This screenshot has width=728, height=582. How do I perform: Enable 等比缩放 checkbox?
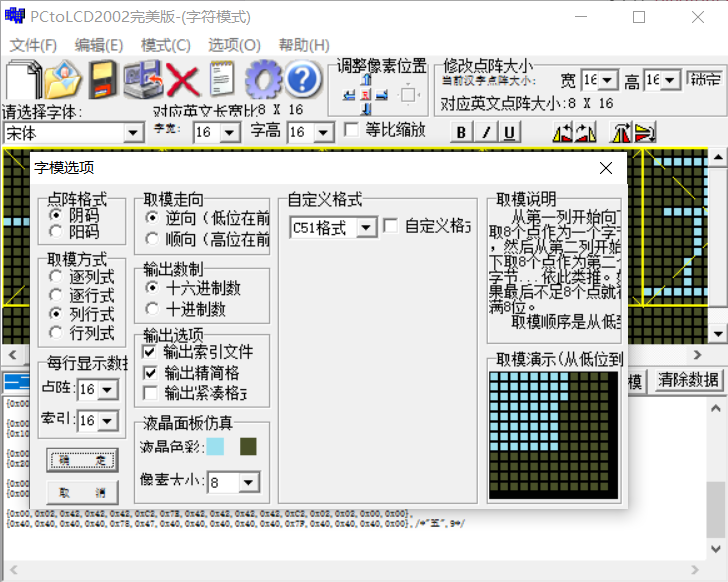click(351, 129)
